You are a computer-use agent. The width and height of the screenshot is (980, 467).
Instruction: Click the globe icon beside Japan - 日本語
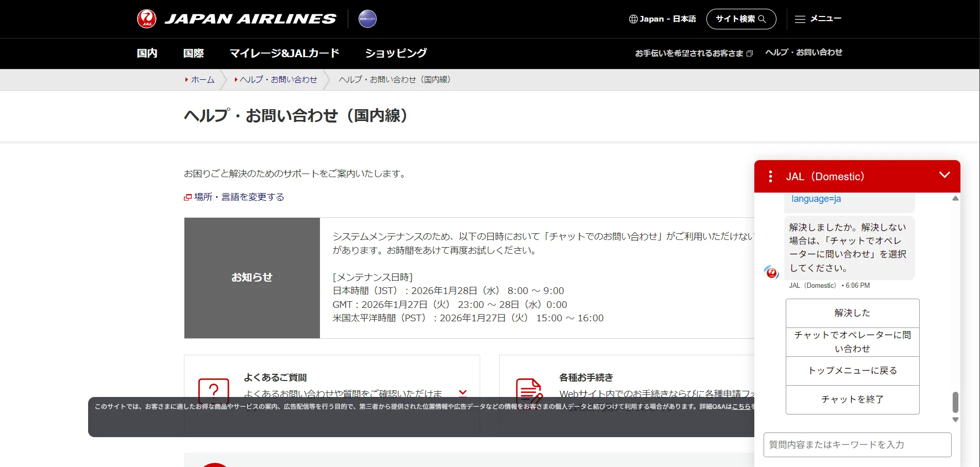pyautogui.click(x=633, y=19)
